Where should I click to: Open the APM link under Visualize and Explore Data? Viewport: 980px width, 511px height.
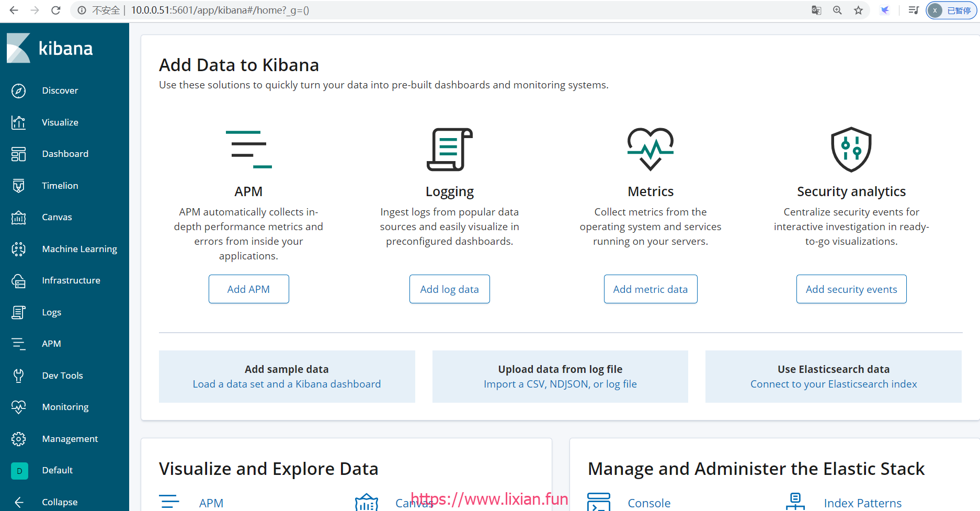click(211, 503)
